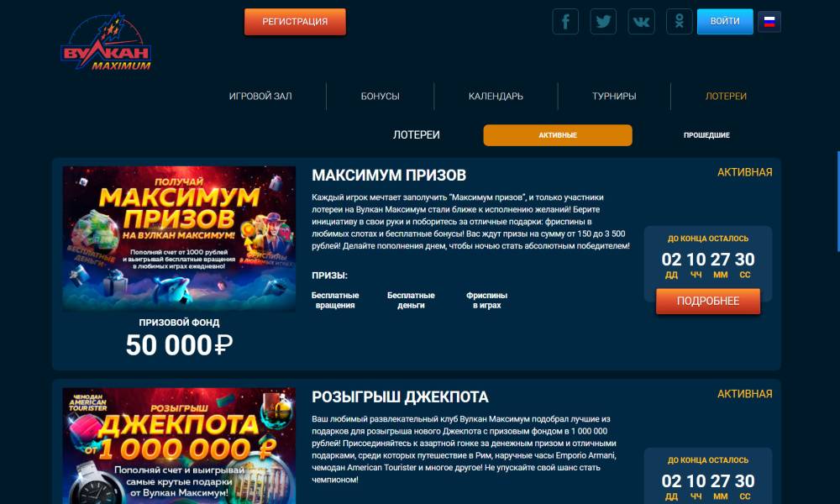
Task: Open the Максимум призов banner image
Action: [179, 239]
